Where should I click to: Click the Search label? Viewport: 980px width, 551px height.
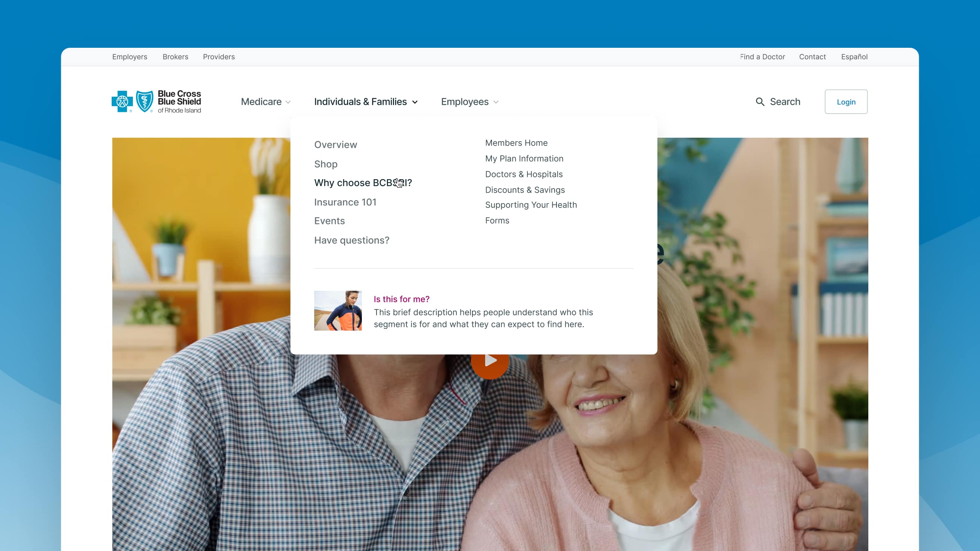click(785, 102)
